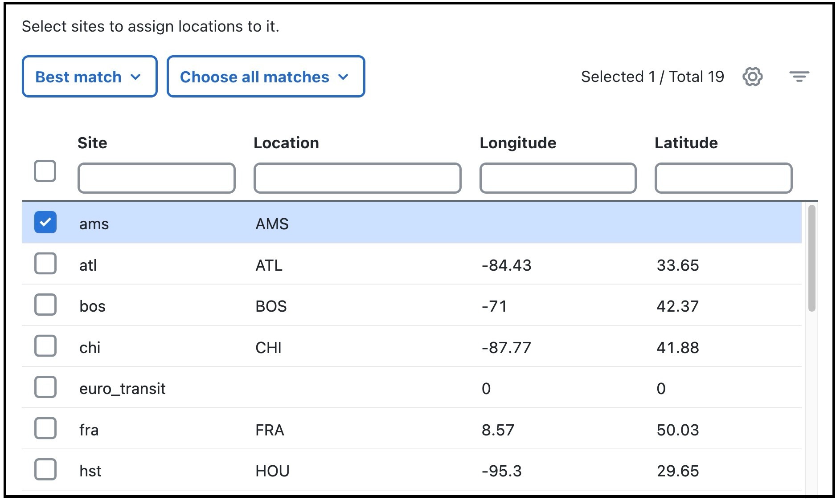Screen dimensions: 836x504
Task: Select the hst site checkbox
Action: tap(45, 469)
